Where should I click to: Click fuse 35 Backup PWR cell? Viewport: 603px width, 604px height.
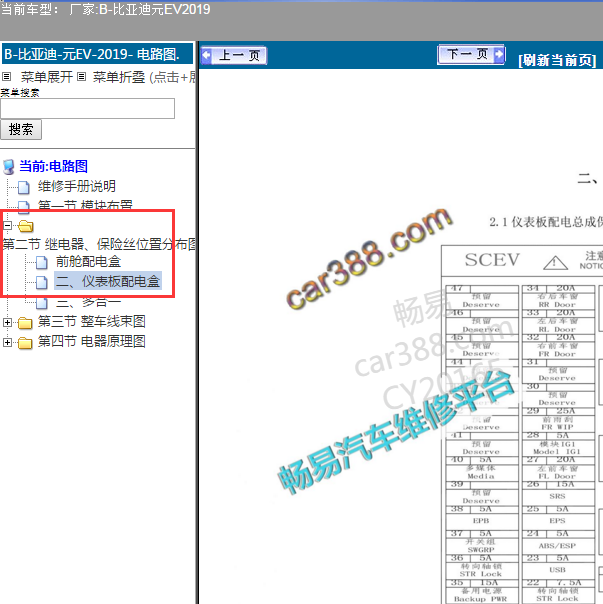[482, 591]
